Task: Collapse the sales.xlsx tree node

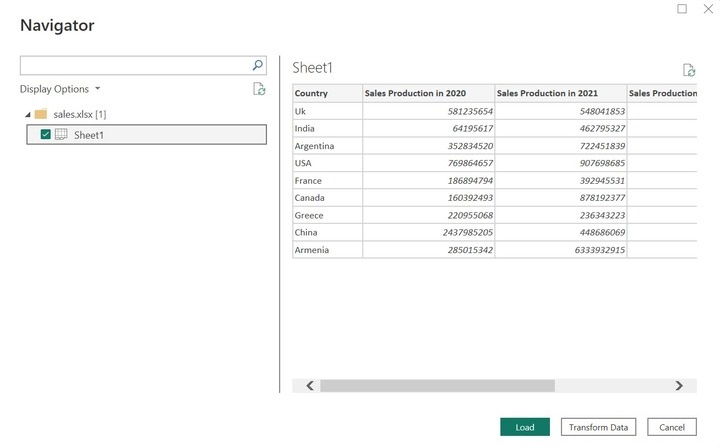Action: [28, 114]
